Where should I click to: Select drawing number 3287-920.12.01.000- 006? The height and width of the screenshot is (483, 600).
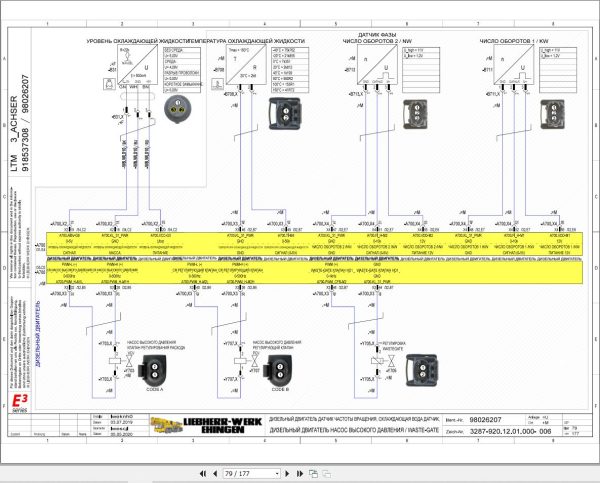tap(510, 431)
